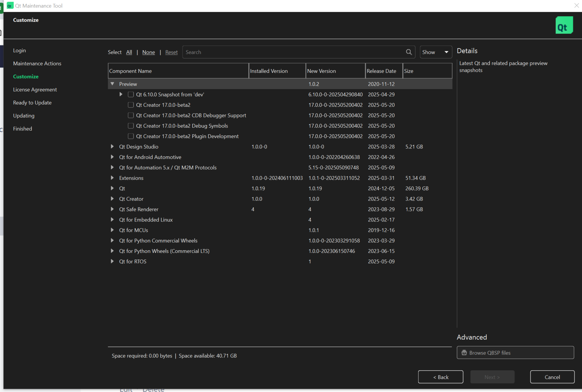582x392 pixels.
Task: Click the search magnifier icon
Action: point(409,52)
